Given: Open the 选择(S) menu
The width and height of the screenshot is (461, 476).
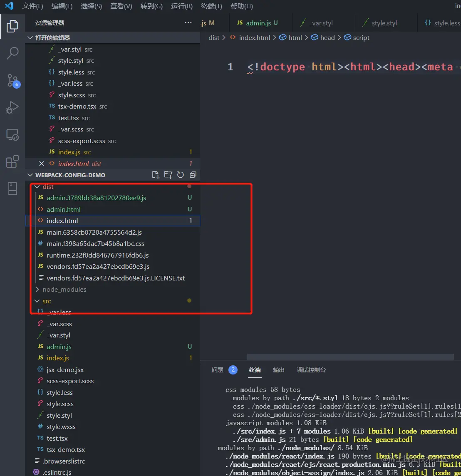Looking at the screenshot, I should (x=91, y=6).
